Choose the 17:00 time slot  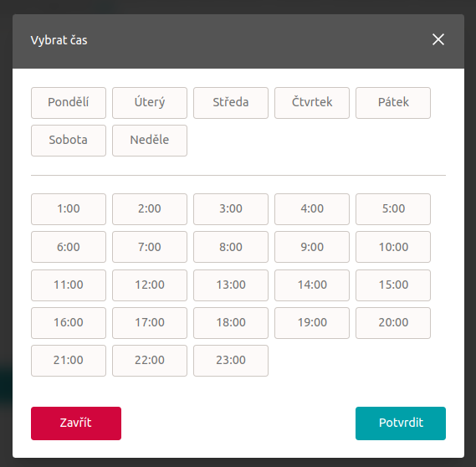pos(150,323)
